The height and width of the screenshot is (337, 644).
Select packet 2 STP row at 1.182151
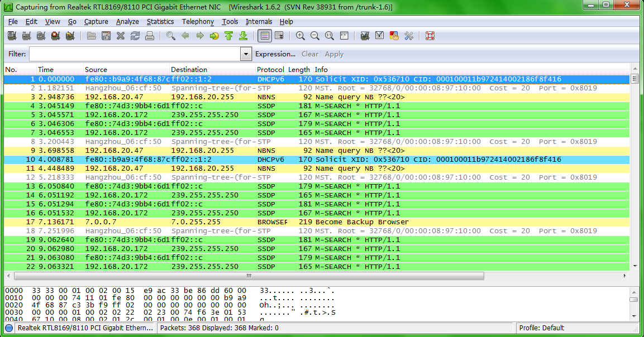click(x=317, y=88)
